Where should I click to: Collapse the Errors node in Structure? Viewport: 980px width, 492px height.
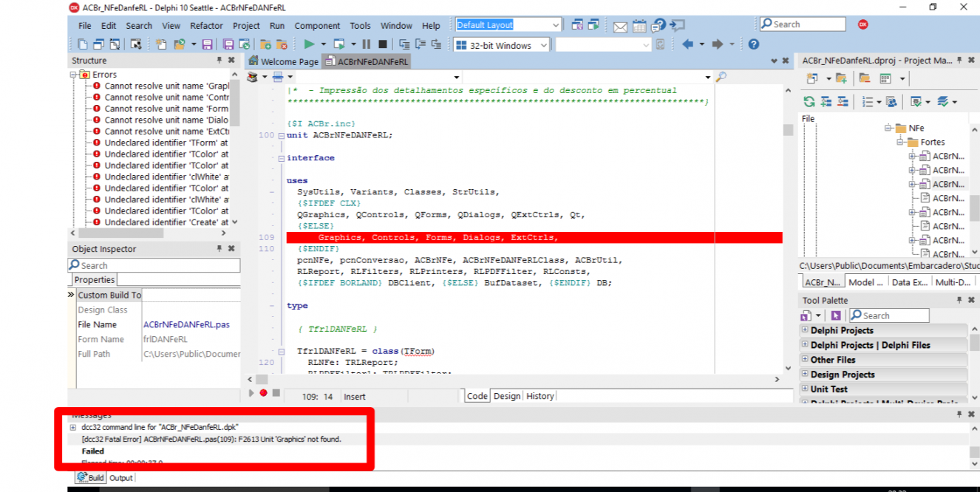point(73,75)
